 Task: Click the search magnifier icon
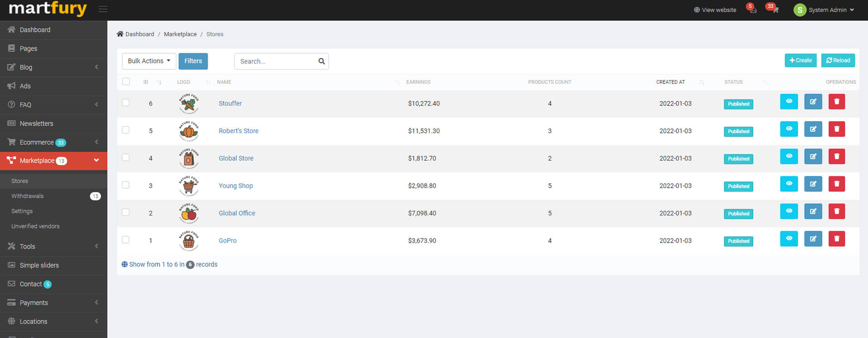pyautogui.click(x=321, y=61)
